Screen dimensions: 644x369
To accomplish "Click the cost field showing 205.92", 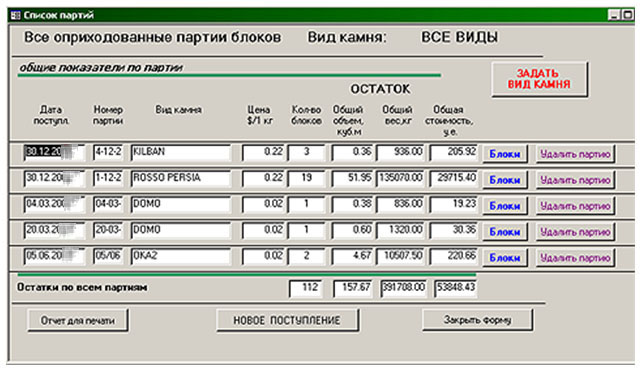I will [x=453, y=152].
